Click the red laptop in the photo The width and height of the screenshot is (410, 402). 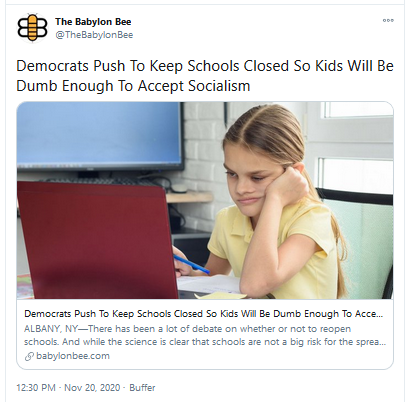pos(97,240)
